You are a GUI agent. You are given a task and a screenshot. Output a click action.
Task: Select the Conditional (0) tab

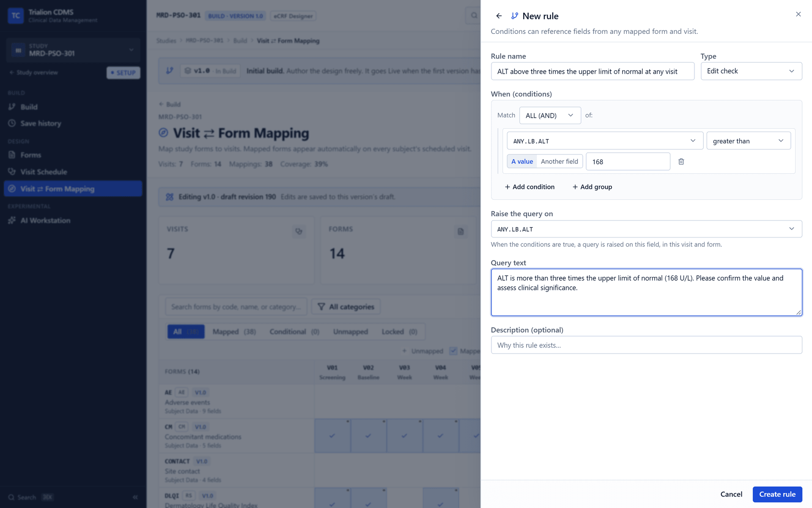click(x=294, y=331)
